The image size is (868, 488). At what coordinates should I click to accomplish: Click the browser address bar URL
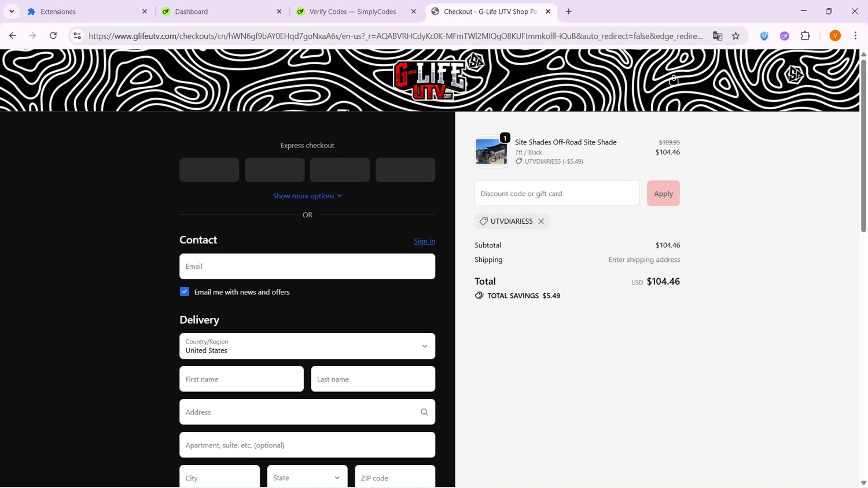pyautogui.click(x=396, y=36)
